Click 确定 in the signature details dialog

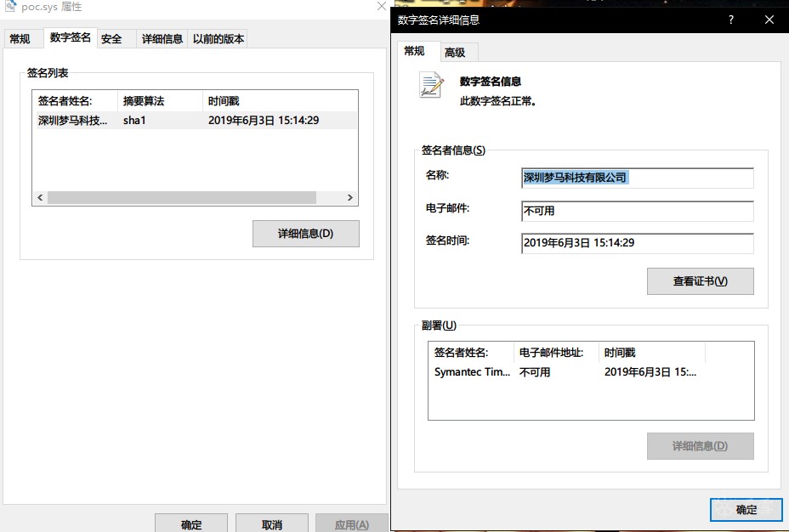(x=746, y=510)
